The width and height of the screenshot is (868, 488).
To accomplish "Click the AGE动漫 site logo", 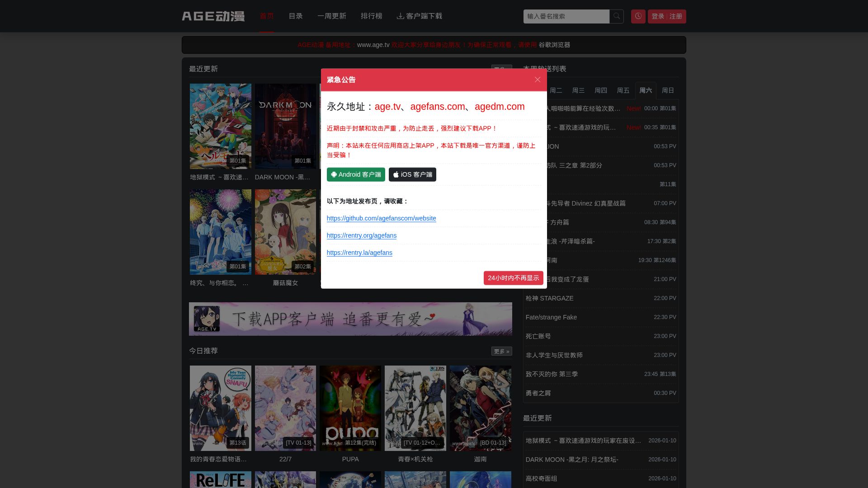I will 213,16.
